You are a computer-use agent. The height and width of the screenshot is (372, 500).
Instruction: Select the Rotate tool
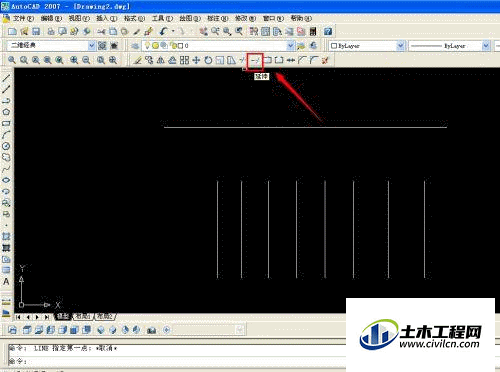pos(208,60)
